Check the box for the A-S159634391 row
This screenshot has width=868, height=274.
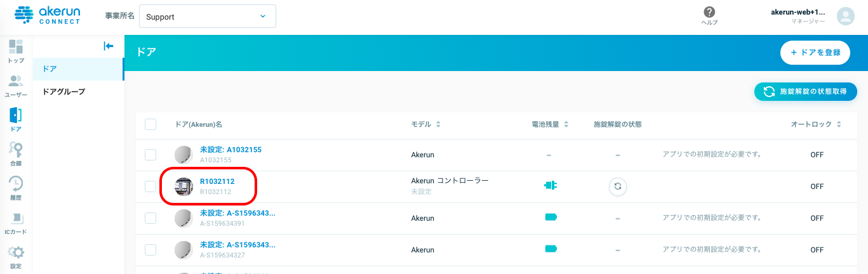pyautogui.click(x=150, y=218)
